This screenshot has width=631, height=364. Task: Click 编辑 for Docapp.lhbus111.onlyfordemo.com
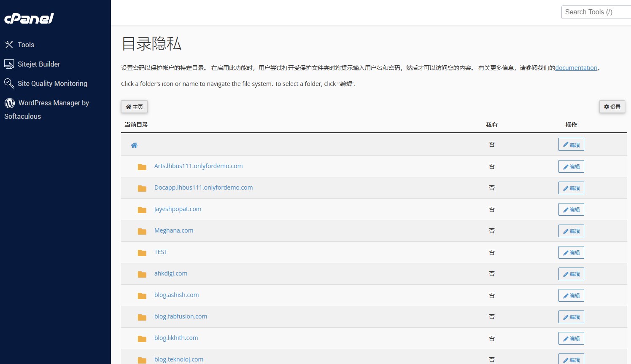(x=571, y=188)
